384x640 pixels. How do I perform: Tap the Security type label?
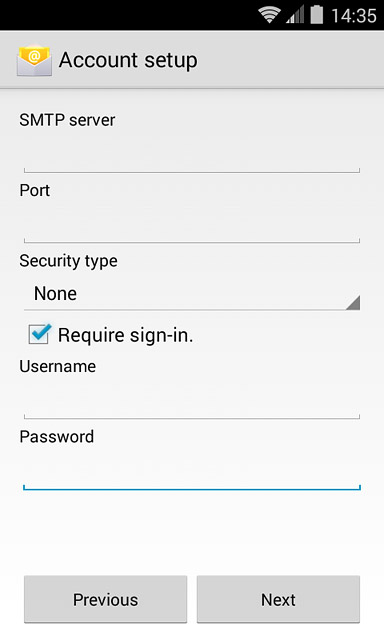click(x=69, y=261)
